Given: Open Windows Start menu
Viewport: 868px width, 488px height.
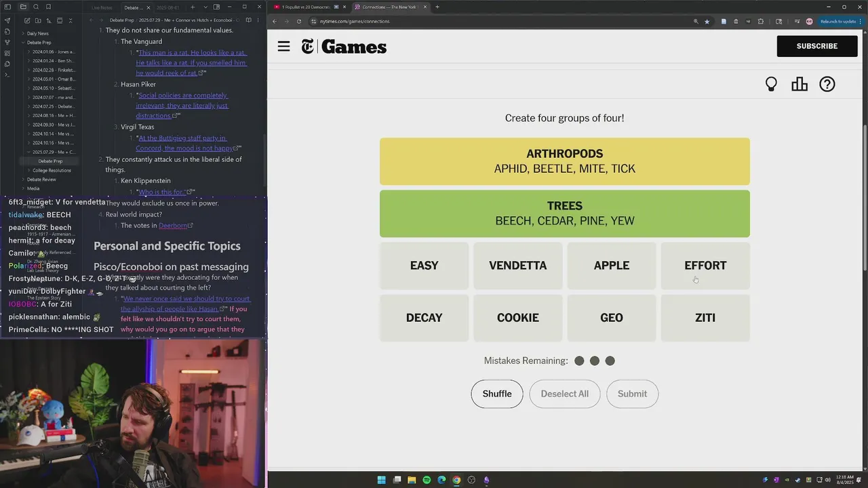Looking at the screenshot, I should pos(382,480).
